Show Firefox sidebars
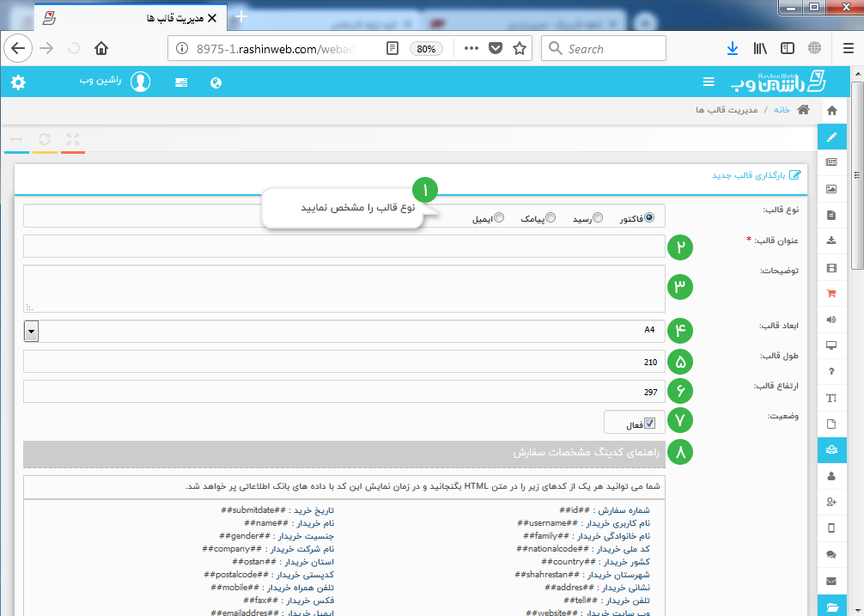The image size is (864, 616). tap(788, 48)
